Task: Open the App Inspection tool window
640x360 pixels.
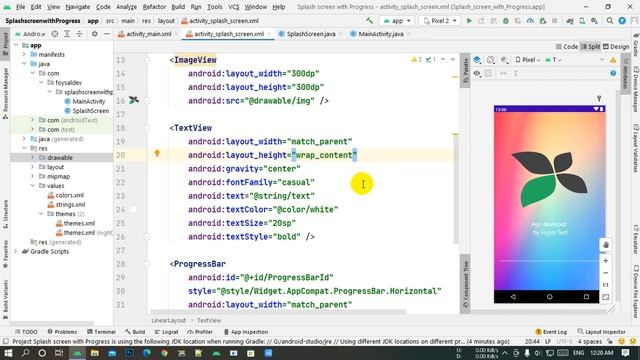Action: pyautogui.click(x=246, y=332)
